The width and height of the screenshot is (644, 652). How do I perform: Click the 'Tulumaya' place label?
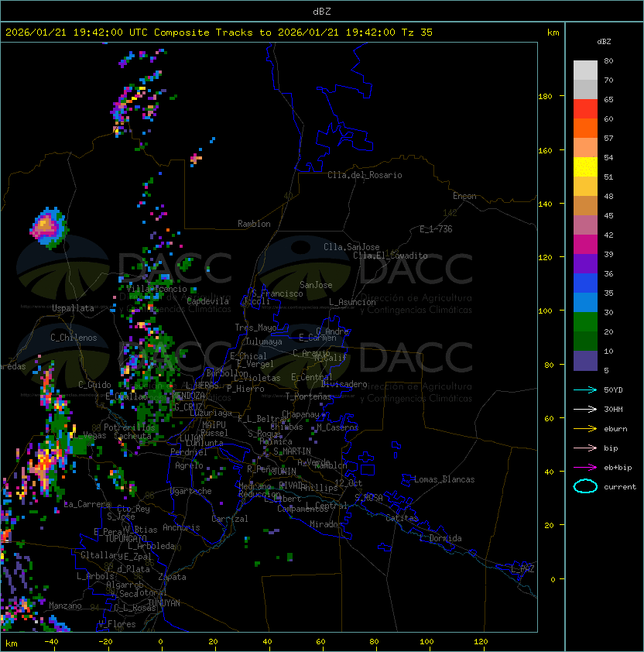tap(264, 341)
